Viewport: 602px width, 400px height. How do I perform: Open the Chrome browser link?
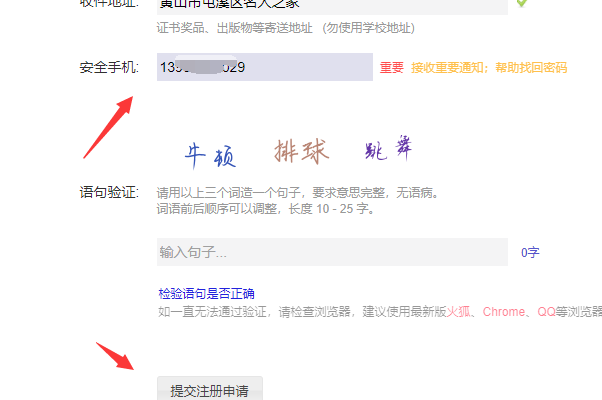[x=503, y=312]
